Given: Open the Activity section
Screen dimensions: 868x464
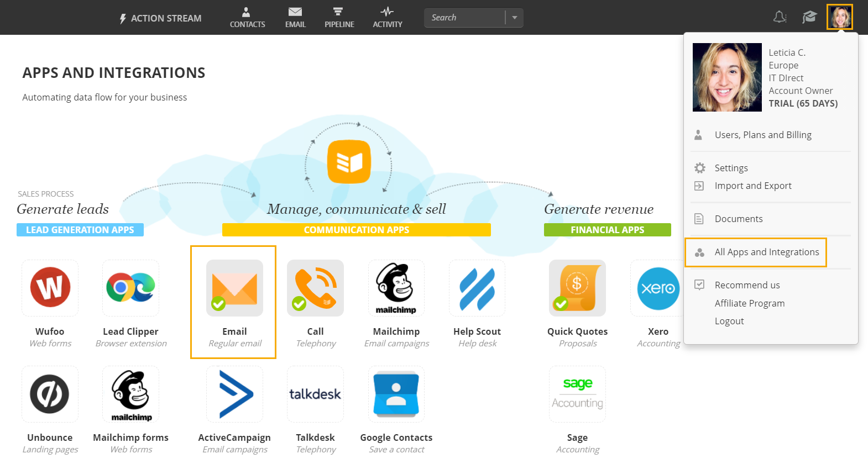Looking at the screenshot, I should coord(387,18).
